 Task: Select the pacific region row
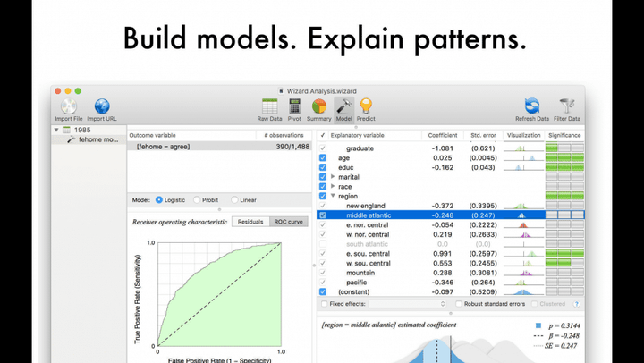[451, 283]
